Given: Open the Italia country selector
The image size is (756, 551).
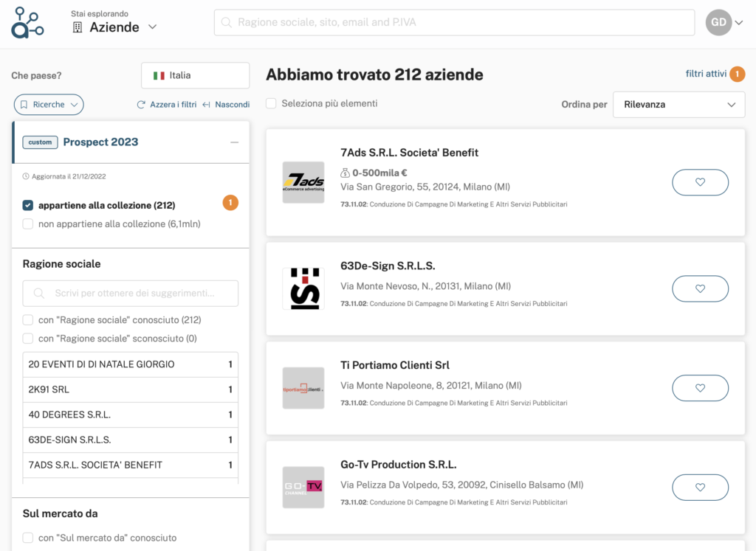Looking at the screenshot, I should [x=195, y=75].
